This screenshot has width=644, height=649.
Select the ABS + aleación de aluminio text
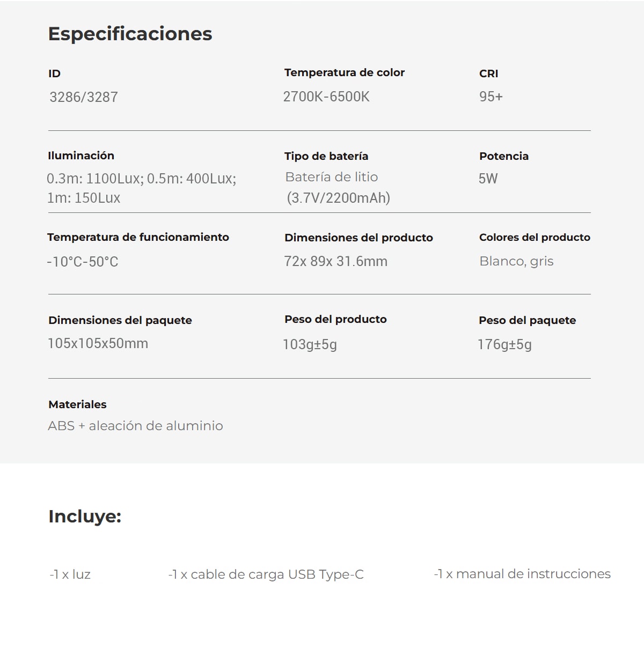[x=136, y=426]
